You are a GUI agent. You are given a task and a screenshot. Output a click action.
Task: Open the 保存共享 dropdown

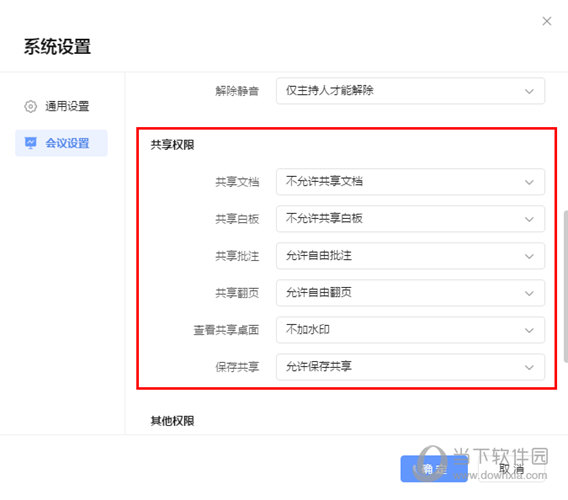(410, 367)
